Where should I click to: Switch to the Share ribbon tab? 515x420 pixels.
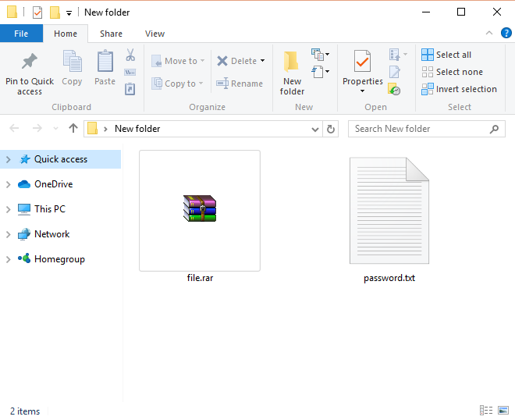pos(111,34)
